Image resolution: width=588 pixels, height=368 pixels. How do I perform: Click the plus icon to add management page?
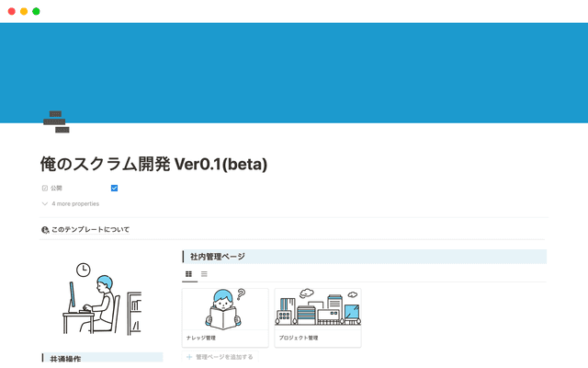(x=190, y=356)
